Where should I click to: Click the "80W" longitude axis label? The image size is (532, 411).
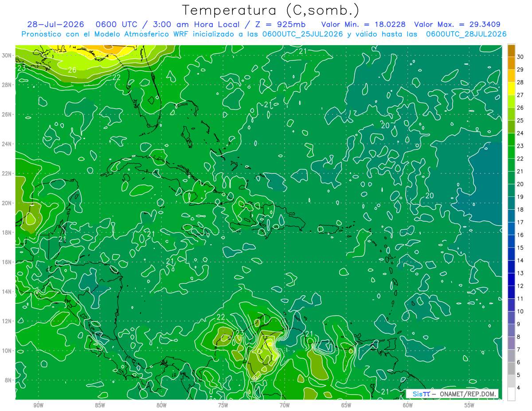pyautogui.click(x=161, y=405)
